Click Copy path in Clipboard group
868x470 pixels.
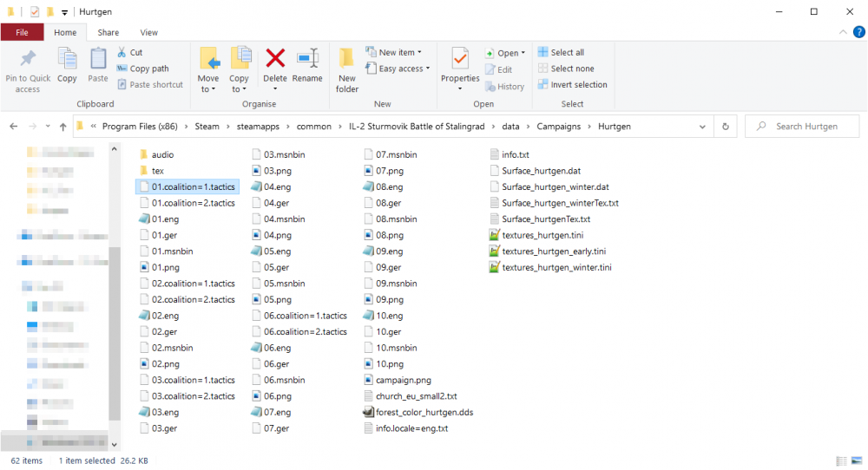[x=148, y=69]
